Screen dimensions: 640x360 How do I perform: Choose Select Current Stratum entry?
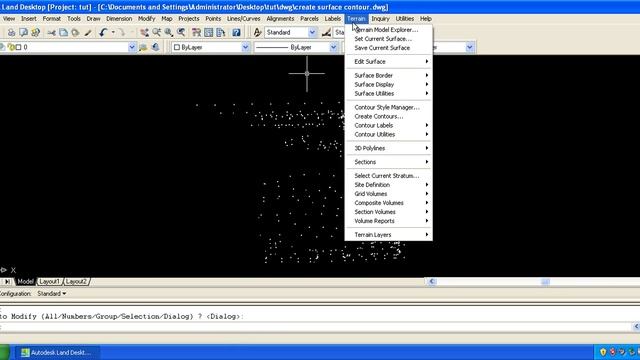pos(389,176)
